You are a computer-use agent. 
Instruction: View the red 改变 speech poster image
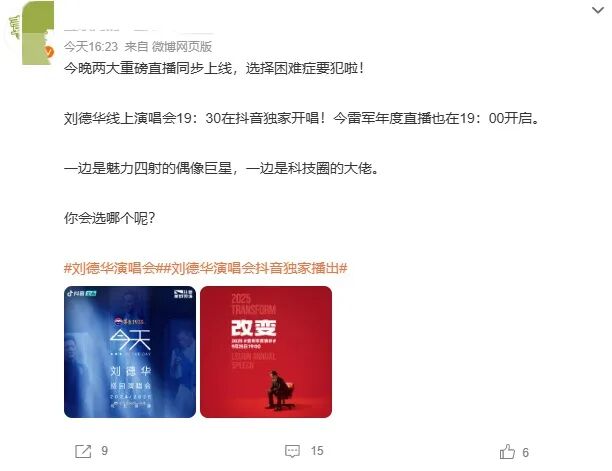coord(266,352)
